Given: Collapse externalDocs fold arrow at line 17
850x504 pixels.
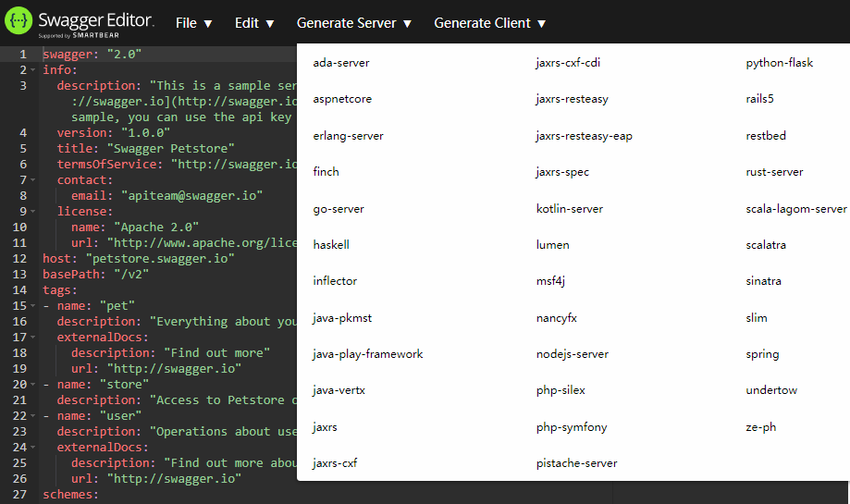Looking at the screenshot, I should click(33, 338).
